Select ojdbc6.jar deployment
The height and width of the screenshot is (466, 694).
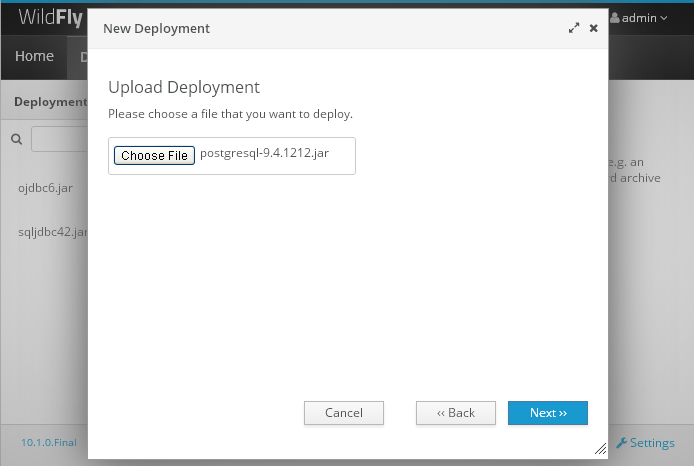(x=45, y=188)
